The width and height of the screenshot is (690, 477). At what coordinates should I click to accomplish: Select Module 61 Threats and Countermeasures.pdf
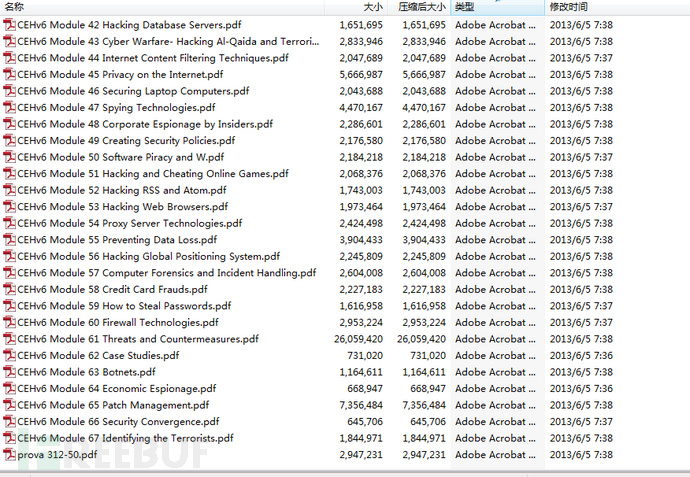click(138, 339)
